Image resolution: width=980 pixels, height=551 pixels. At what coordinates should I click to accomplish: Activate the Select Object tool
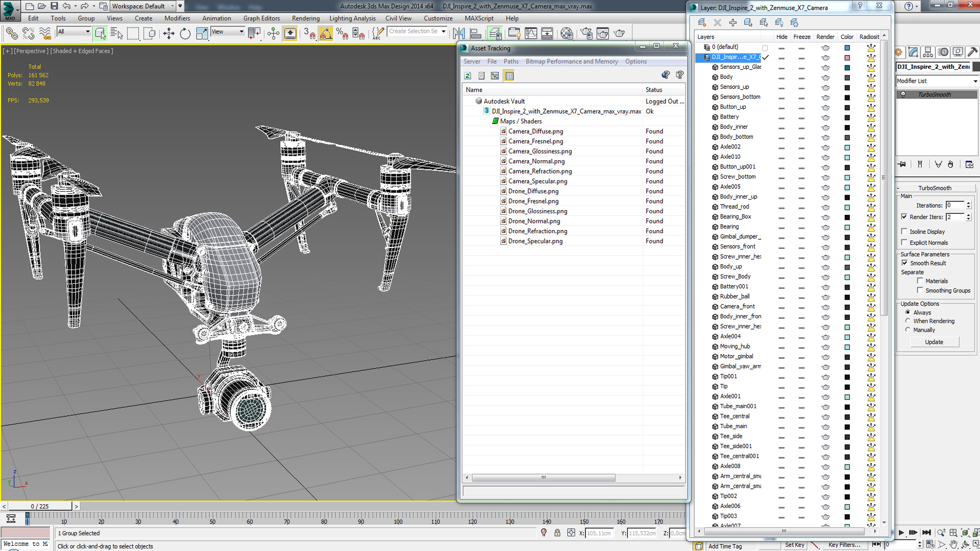coord(101,34)
